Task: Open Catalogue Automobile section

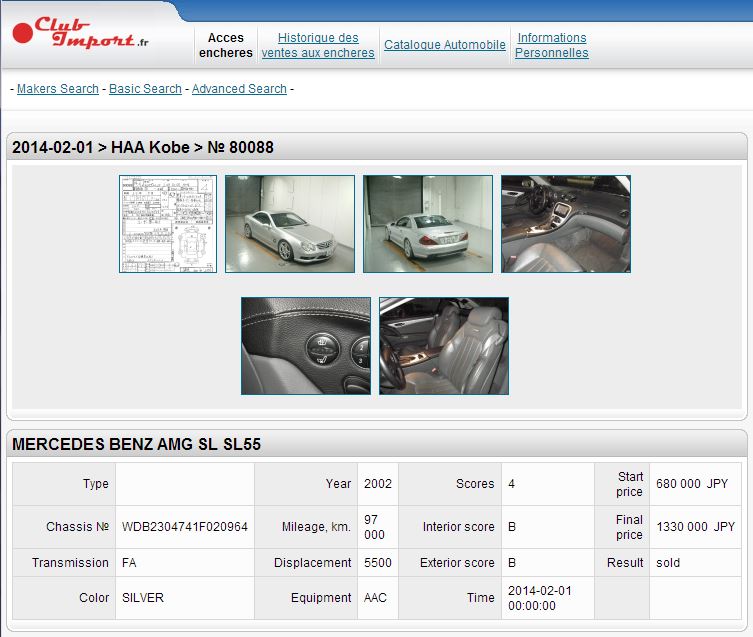Action: 445,45
